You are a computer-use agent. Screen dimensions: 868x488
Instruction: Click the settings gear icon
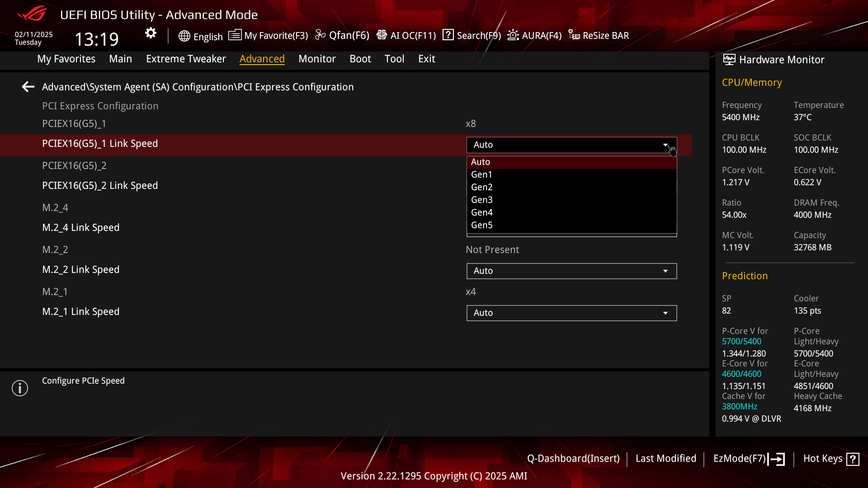tap(151, 33)
